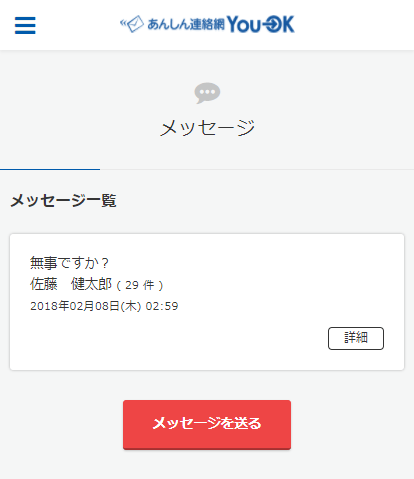Open the 無事ですか？ message card
This screenshot has height=479, width=414.
click(207, 302)
